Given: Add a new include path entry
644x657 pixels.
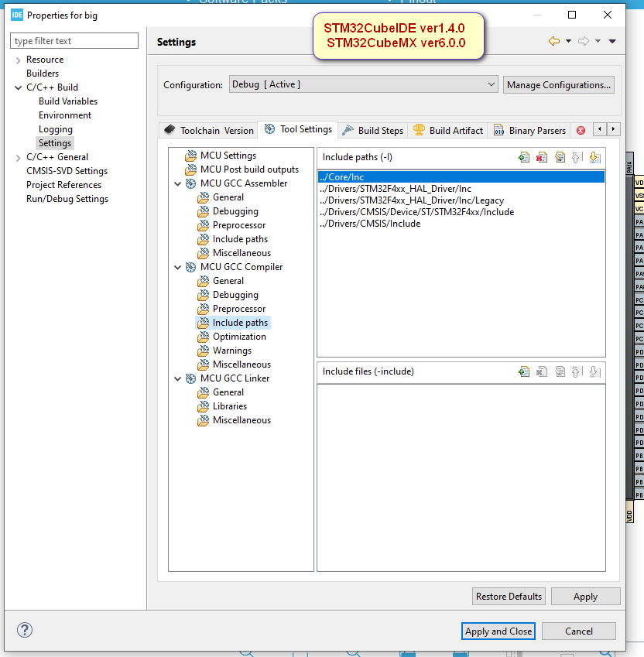Looking at the screenshot, I should [524, 158].
